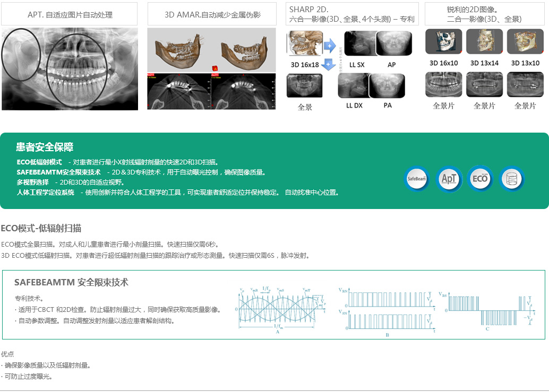Click the red A marker in AMAR image
The height and width of the screenshot is (392, 549).
coord(216,68)
